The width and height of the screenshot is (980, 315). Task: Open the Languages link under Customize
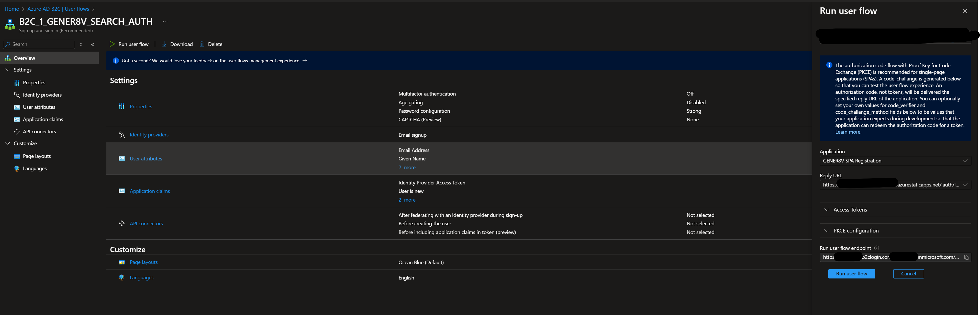(x=141, y=277)
